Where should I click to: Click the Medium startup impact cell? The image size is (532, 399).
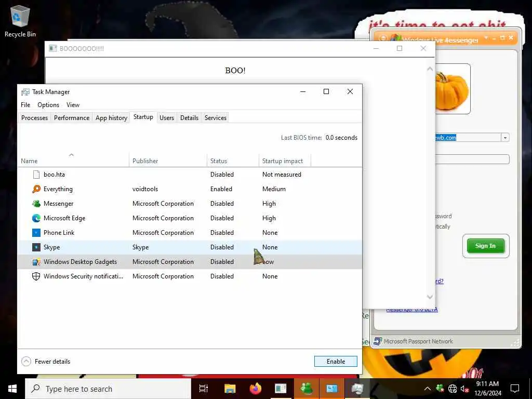pos(274,189)
